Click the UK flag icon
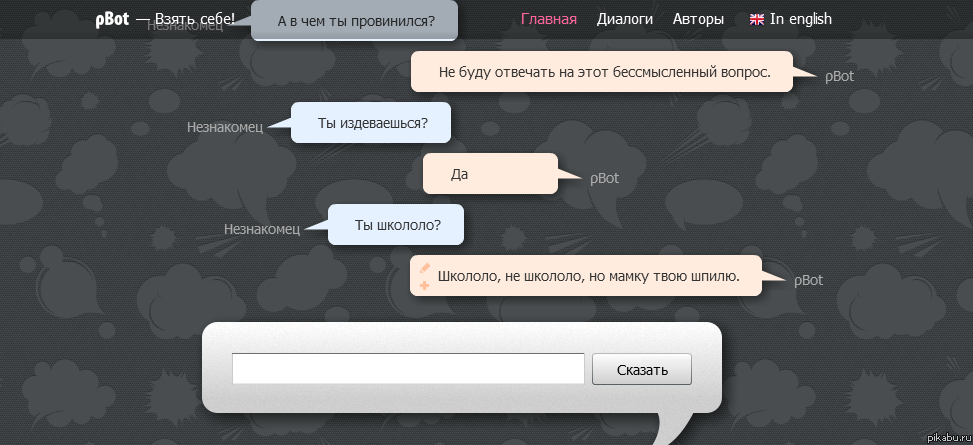973x445 pixels. (756, 19)
